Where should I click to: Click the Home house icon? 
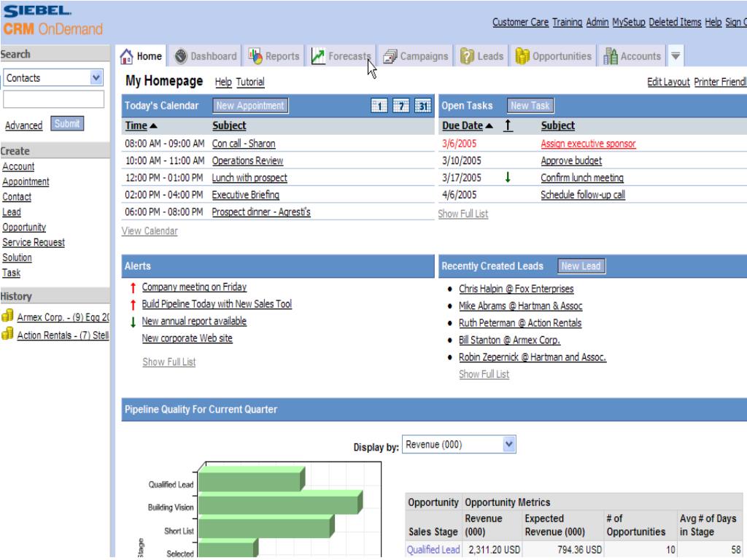point(126,56)
